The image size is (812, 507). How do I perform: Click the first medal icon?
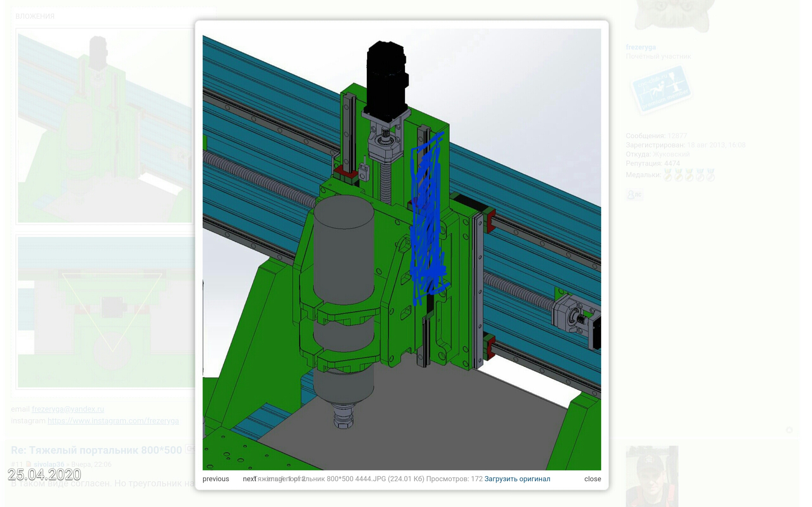(x=667, y=175)
